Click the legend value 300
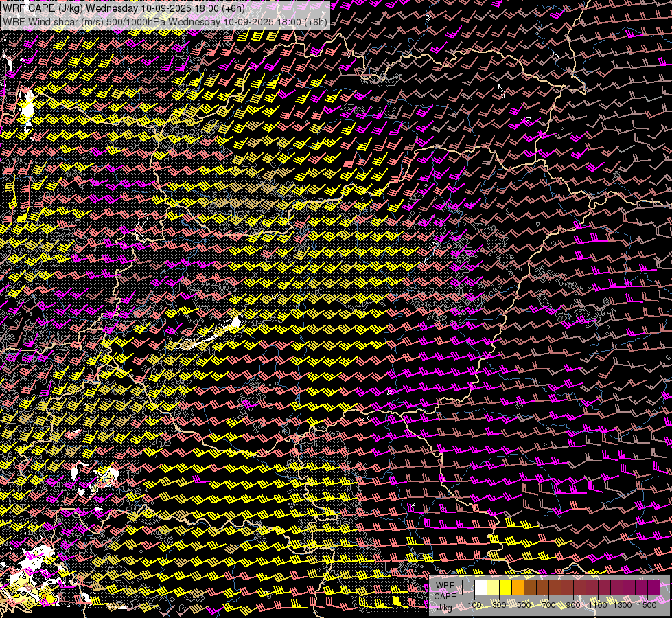 [x=499, y=605]
